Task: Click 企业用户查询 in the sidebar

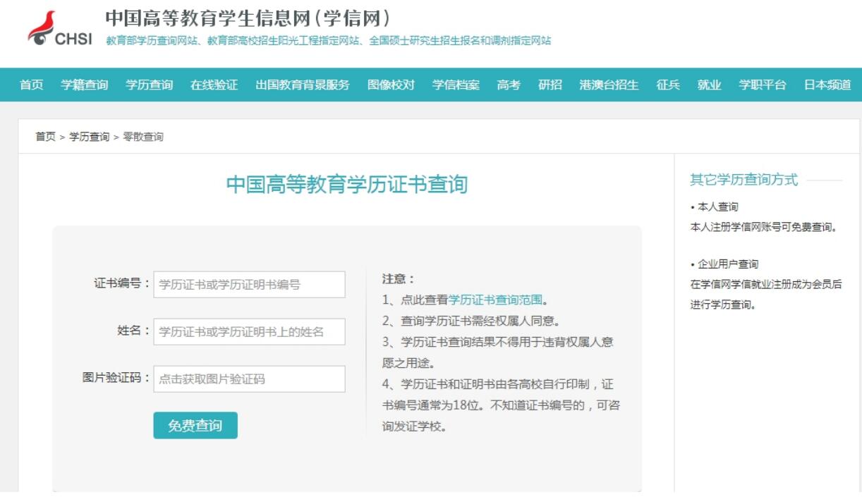Action: [728, 264]
